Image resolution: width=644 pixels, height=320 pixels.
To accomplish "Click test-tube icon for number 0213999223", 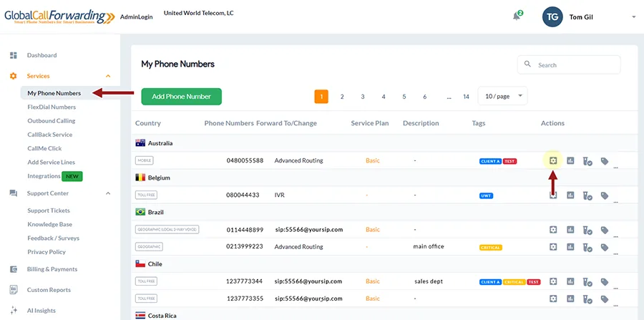I will point(587,248).
